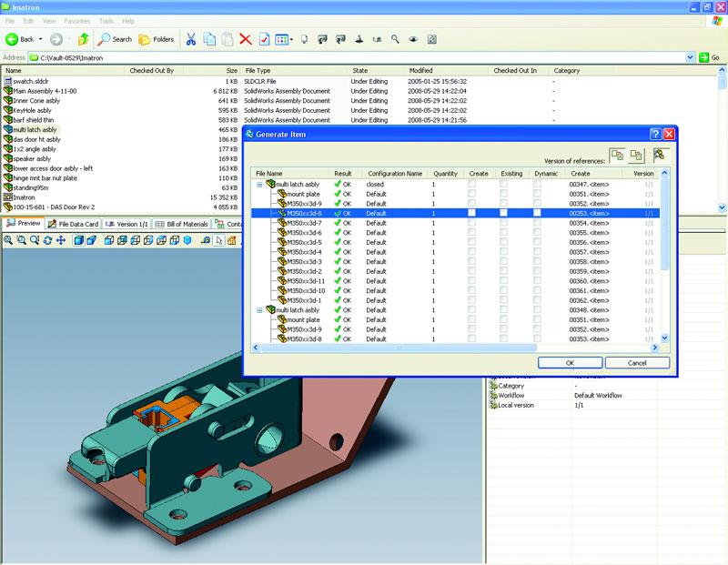Screen dimensions: 728x565
Task: Collapse the second multi latch asbly tree node
Action: pos(259,309)
